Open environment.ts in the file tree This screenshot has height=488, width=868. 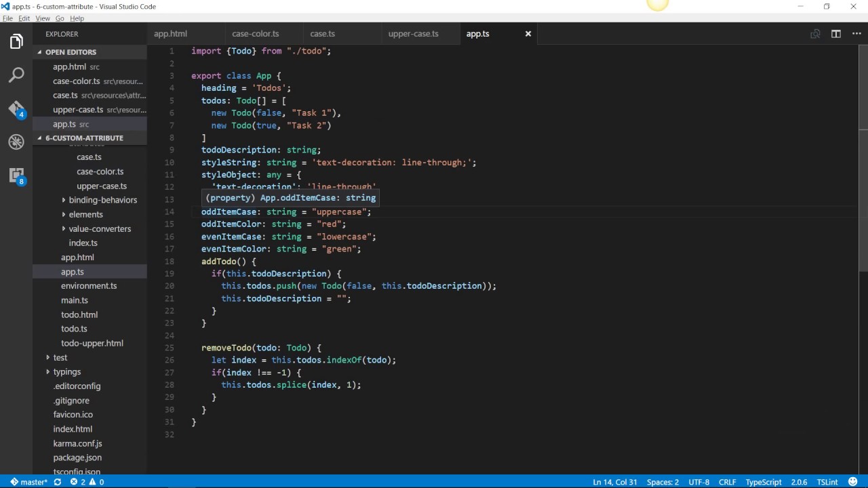(89, 286)
